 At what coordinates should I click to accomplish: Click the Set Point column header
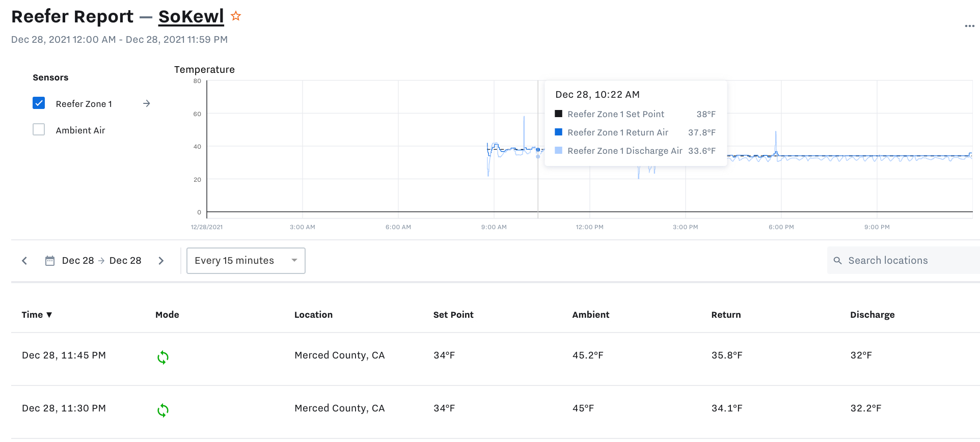(x=453, y=315)
